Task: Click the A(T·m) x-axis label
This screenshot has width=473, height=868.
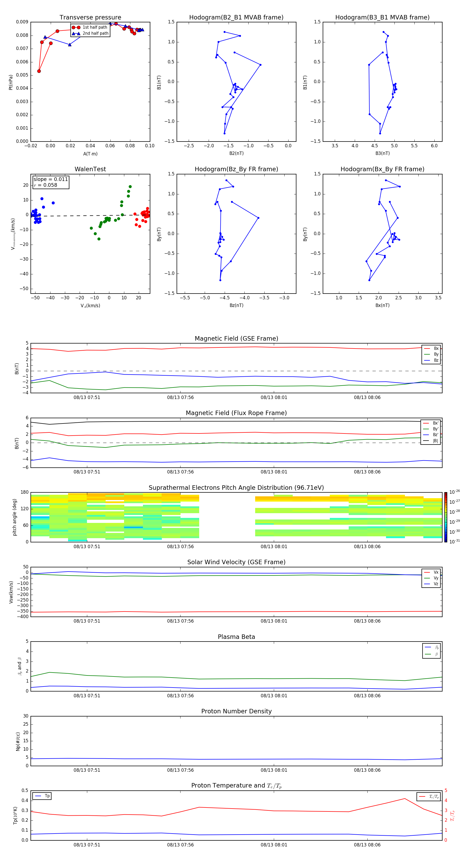Action: click(x=90, y=154)
